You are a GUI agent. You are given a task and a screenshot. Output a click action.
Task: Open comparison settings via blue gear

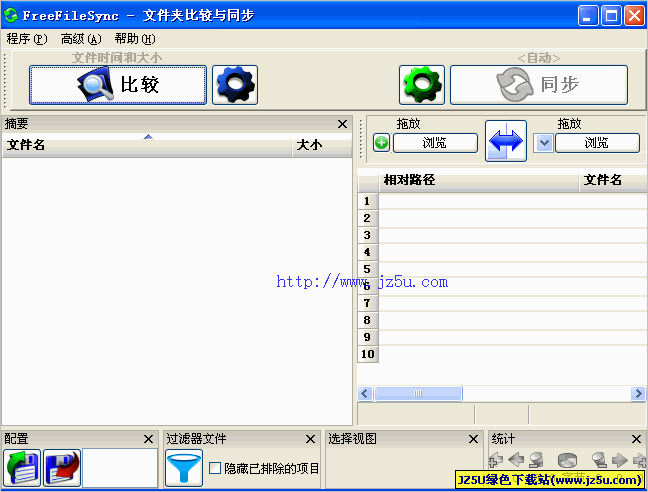point(235,85)
